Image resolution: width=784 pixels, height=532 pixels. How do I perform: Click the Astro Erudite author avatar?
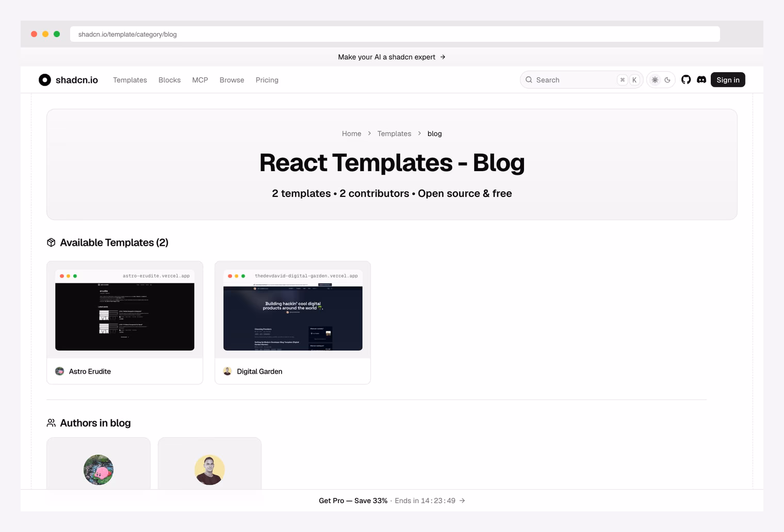coord(59,371)
